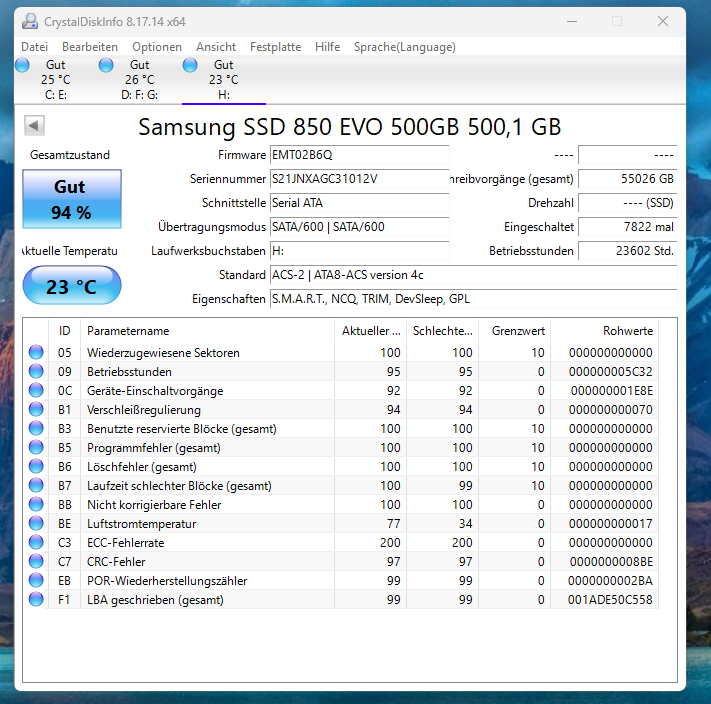Image resolution: width=711 pixels, height=704 pixels.
Task: Click the Aktueller ... column header
Action: [x=370, y=331]
